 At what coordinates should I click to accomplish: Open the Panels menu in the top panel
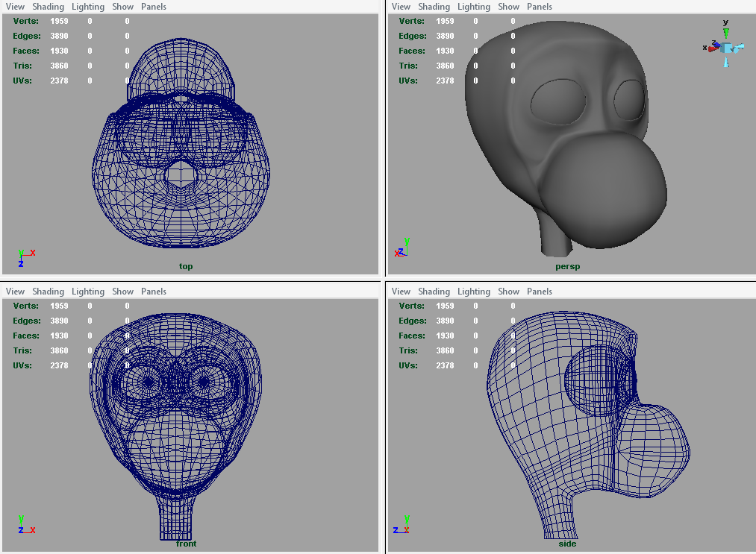[x=154, y=7]
